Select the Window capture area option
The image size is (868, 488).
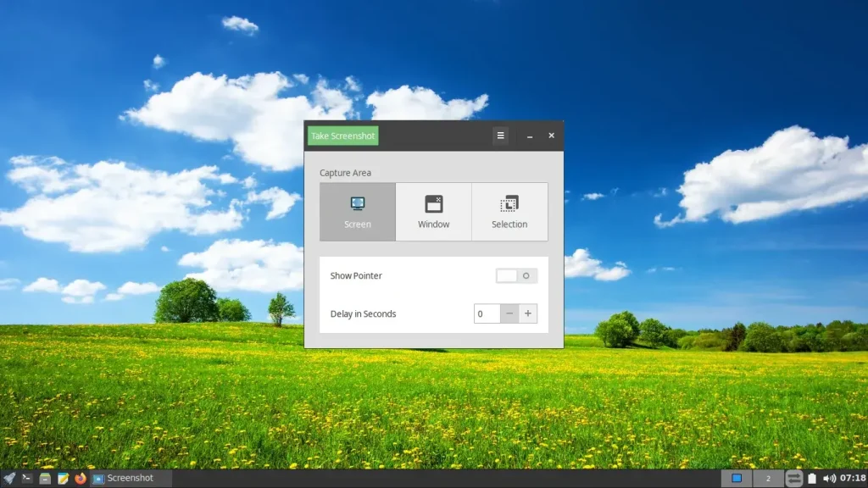tap(433, 212)
